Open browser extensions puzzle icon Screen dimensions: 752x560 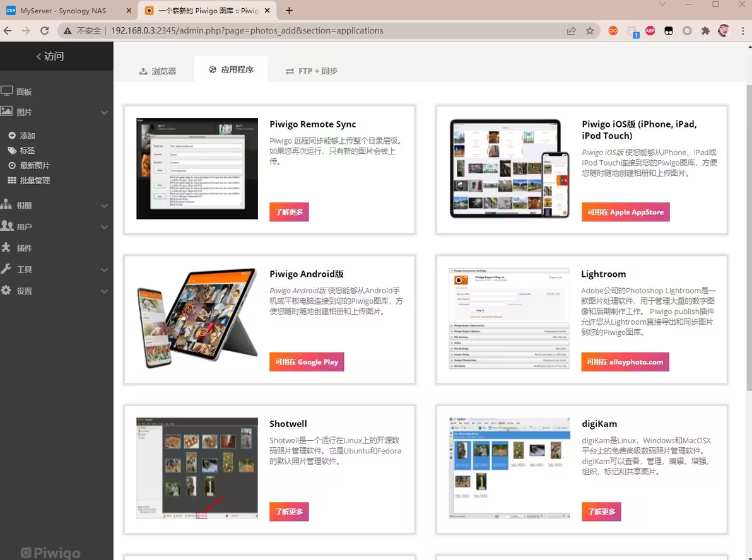pos(705,30)
